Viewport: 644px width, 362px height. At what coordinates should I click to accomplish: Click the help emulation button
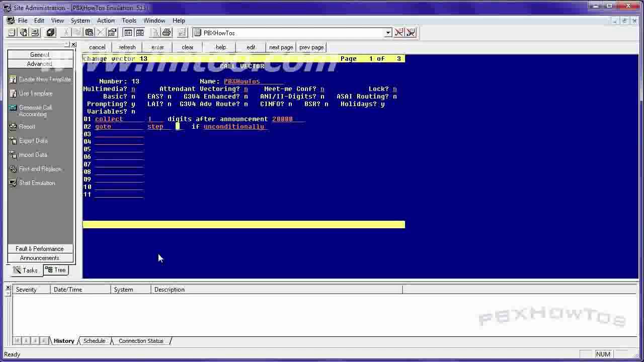point(221,47)
